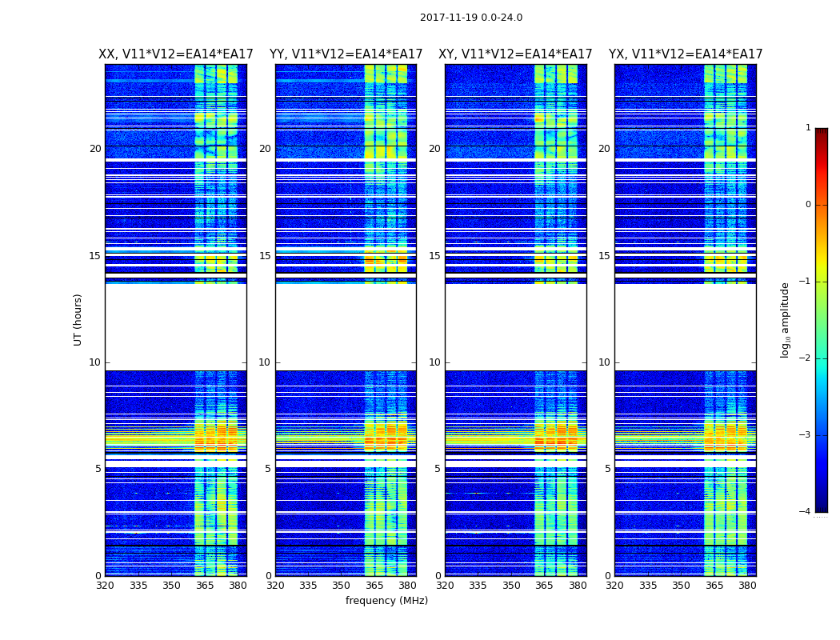Click the 20 tick on YY panel's y-axis

point(265,149)
